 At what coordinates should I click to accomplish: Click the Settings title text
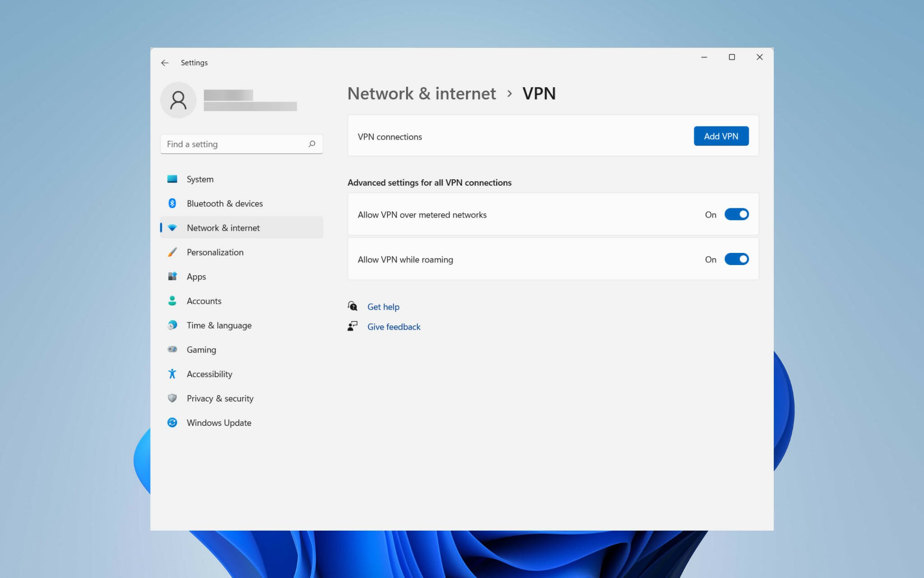[x=194, y=63]
